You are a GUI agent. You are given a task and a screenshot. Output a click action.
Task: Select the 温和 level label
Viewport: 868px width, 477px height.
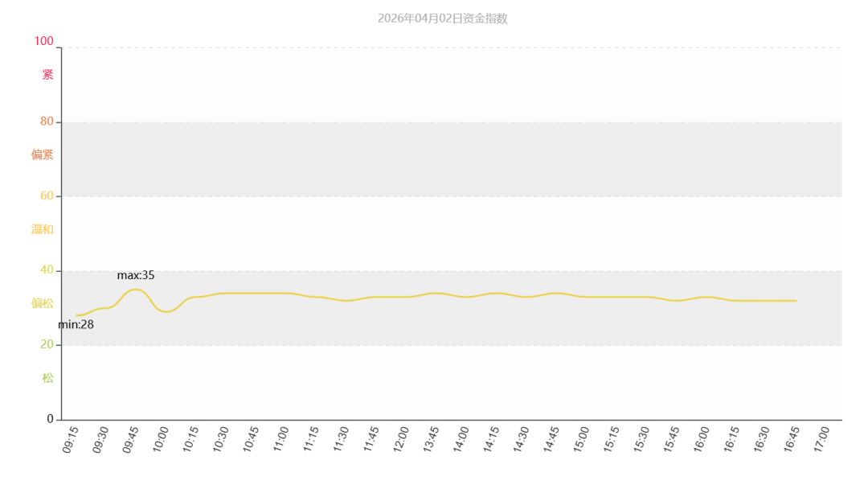click(x=43, y=229)
